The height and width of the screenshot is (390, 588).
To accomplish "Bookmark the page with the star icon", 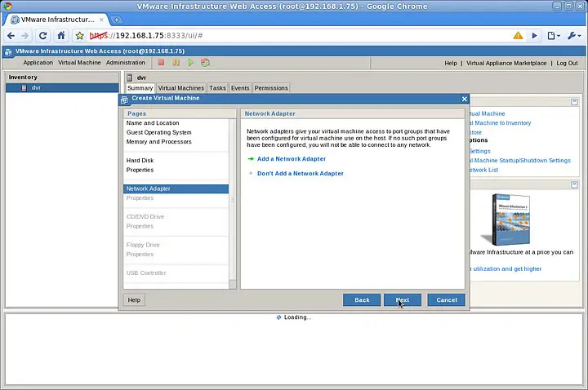I will coord(79,36).
